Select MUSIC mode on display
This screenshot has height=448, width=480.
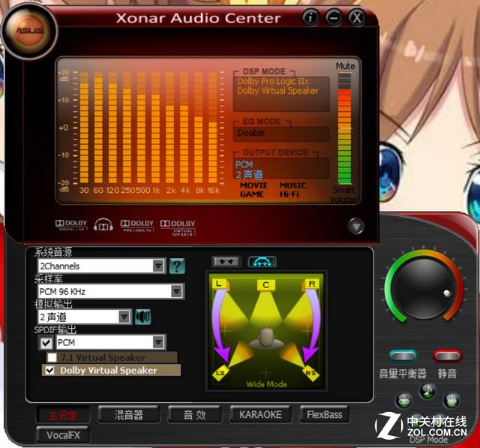coord(292,185)
